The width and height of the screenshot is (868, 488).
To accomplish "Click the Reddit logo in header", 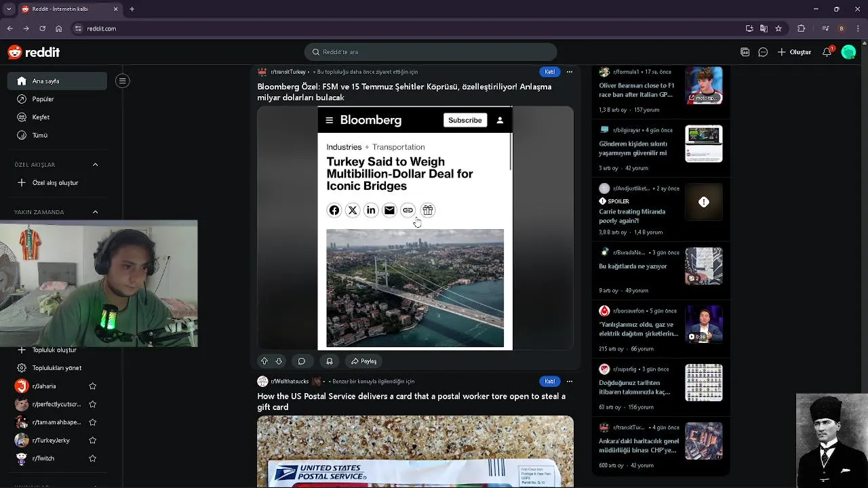I will pos(34,52).
